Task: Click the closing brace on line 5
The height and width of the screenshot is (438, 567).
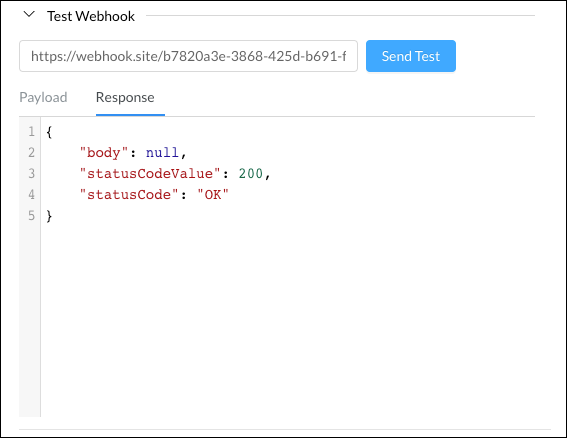Action: (49, 216)
